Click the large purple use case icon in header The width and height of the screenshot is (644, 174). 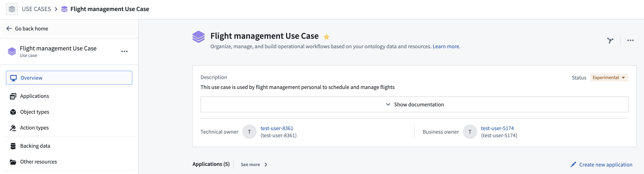(199, 37)
